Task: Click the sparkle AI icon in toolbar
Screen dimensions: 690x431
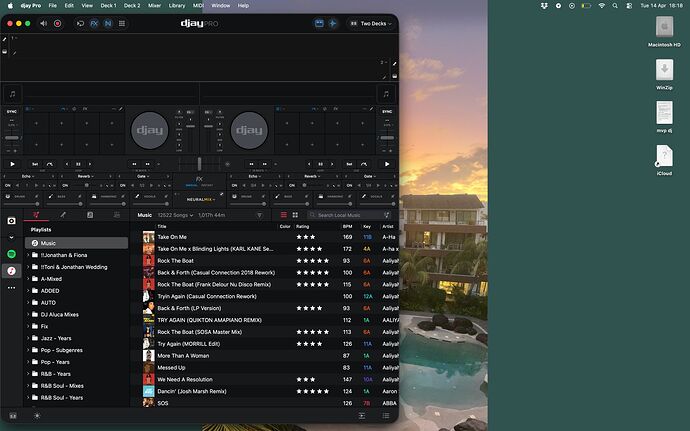Action: point(333,23)
